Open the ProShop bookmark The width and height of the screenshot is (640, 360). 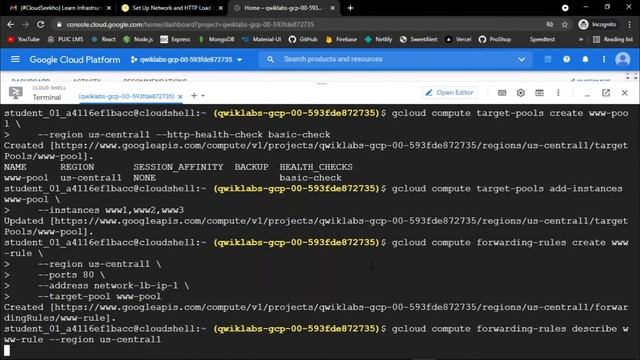coord(495,40)
